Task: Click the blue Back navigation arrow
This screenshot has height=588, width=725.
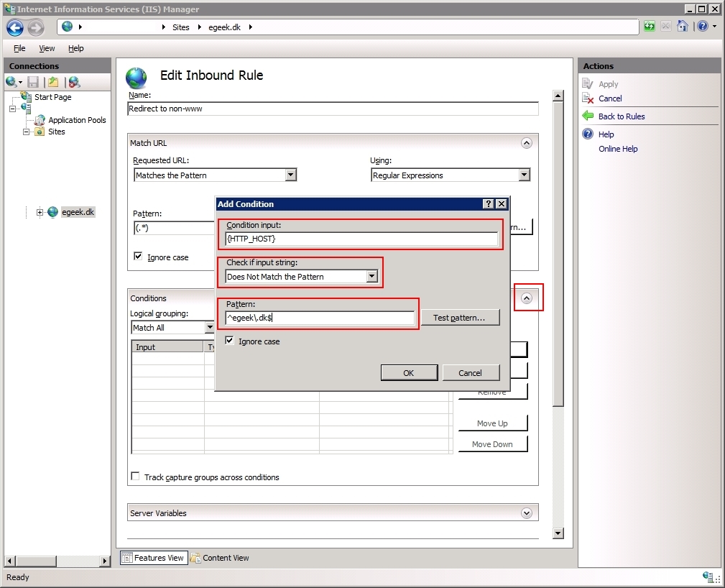Action: point(15,27)
